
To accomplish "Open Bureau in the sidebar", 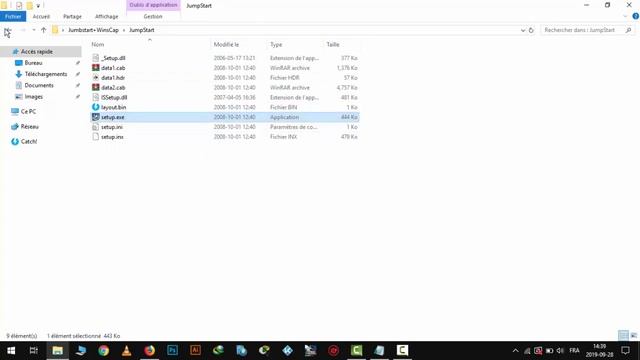I will pos(33,63).
